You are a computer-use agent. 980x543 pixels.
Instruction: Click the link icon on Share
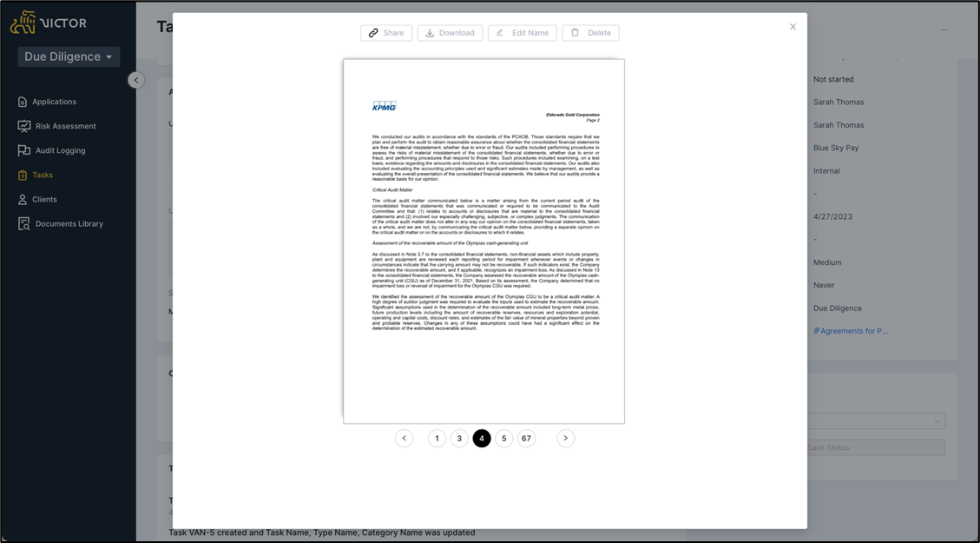(373, 33)
